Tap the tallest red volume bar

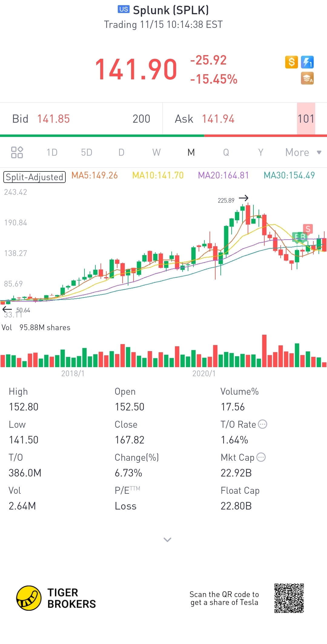264,351
